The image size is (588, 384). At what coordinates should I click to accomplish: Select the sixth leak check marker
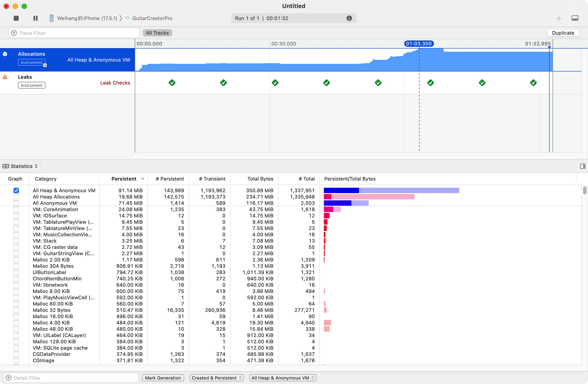point(430,83)
